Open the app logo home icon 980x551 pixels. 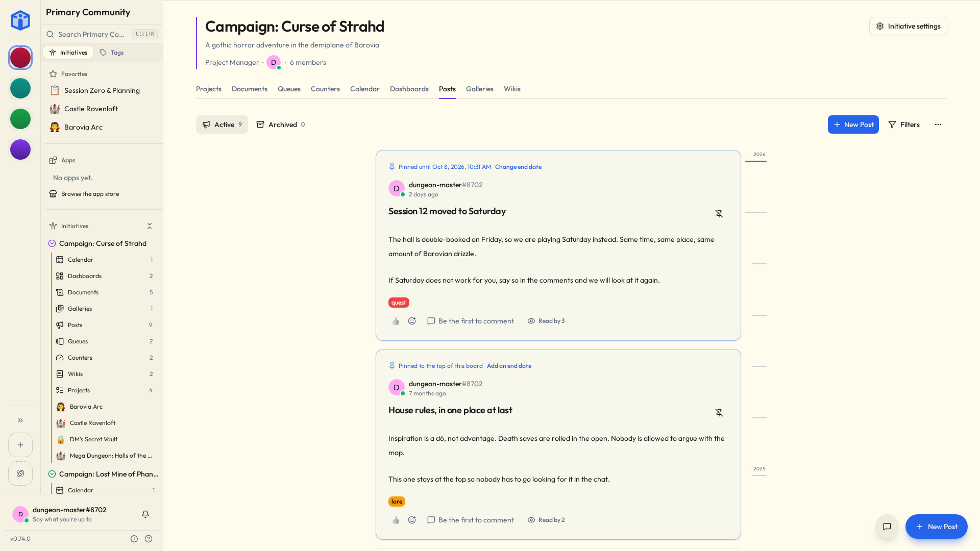pyautogui.click(x=20, y=20)
